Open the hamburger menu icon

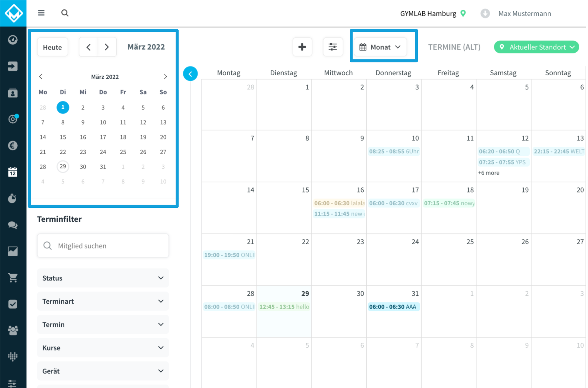[41, 13]
